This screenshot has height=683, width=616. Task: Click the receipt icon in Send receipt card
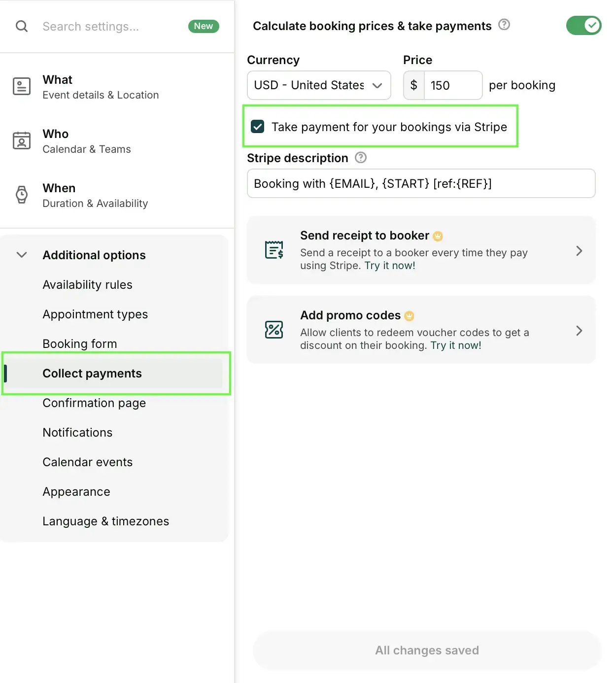(x=274, y=250)
